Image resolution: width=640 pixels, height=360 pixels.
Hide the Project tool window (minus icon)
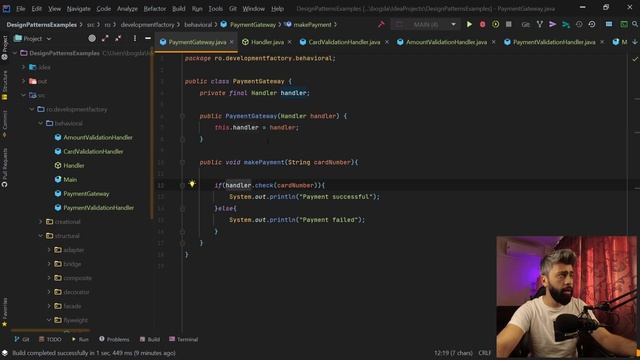[x=148, y=38]
